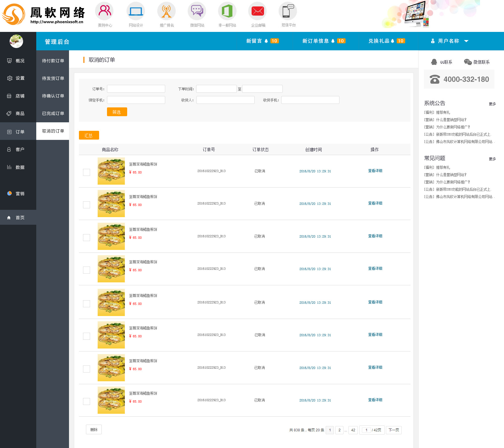
Task: Open the 推广排名 antenna icon
Action: click(166, 11)
